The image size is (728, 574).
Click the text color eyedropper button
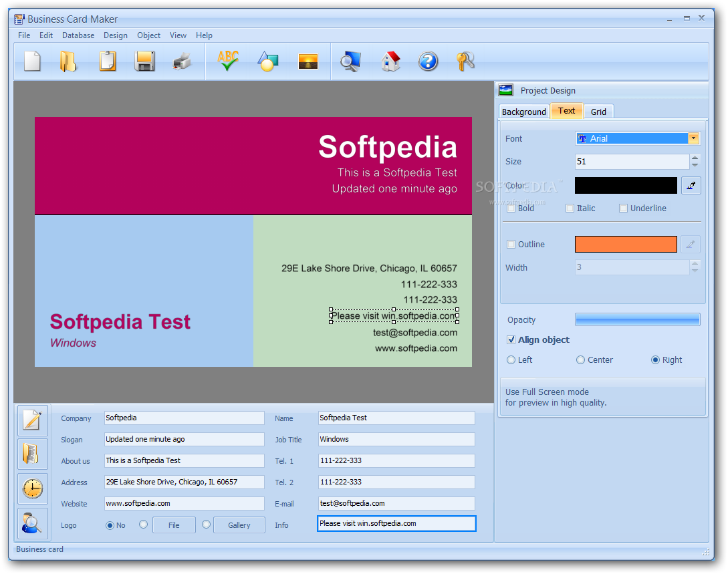[x=691, y=186]
